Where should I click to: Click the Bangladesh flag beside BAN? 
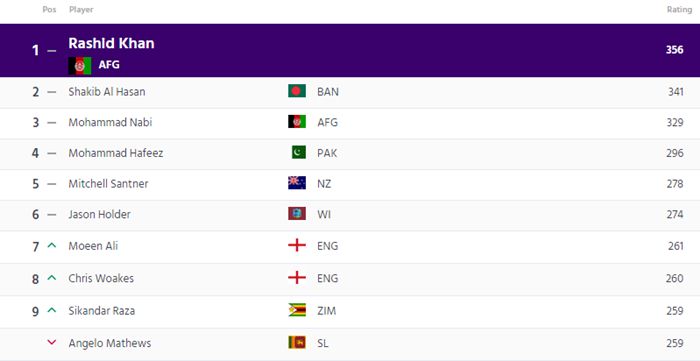pos(297,91)
